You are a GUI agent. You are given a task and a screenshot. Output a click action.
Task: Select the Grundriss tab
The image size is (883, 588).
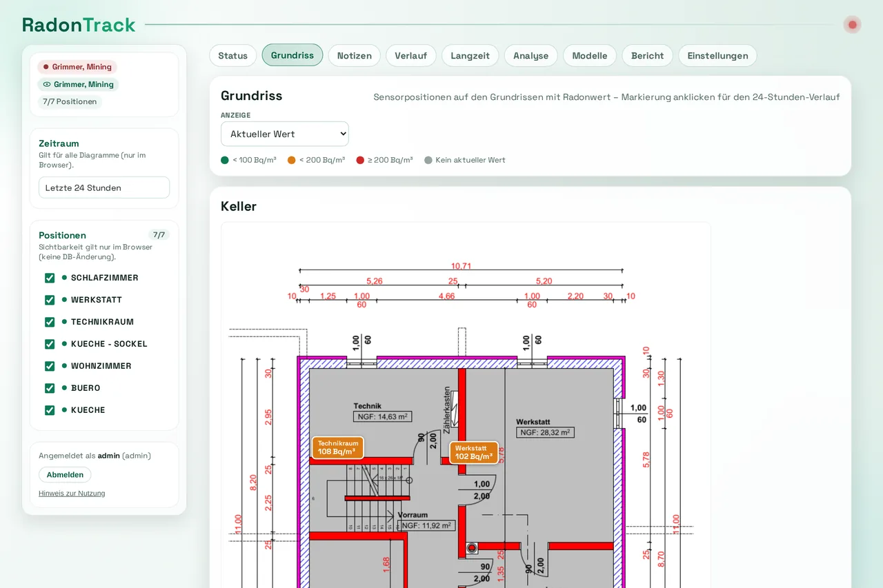pyautogui.click(x=292, y=55)
